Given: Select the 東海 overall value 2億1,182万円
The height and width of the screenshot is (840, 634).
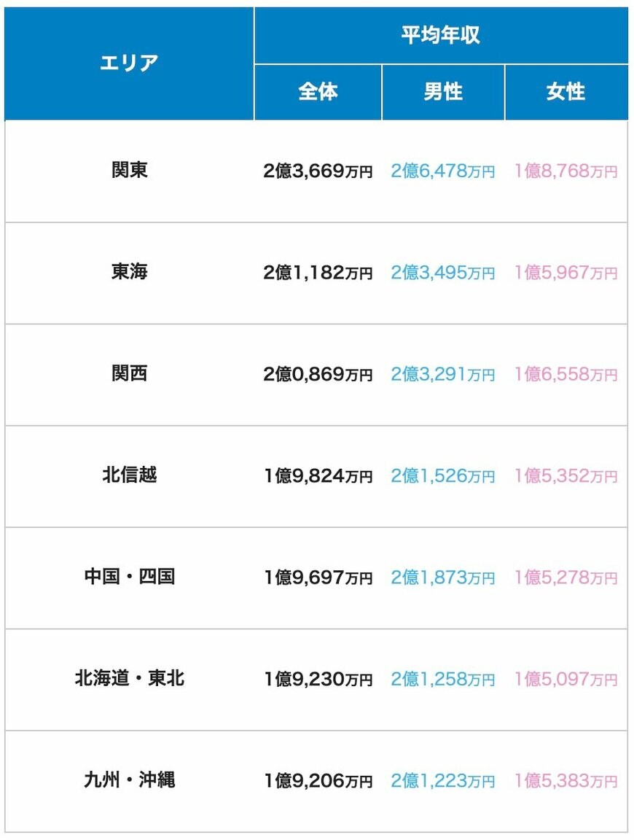Looking at the screenshot, I should click(x=318, y=273).
